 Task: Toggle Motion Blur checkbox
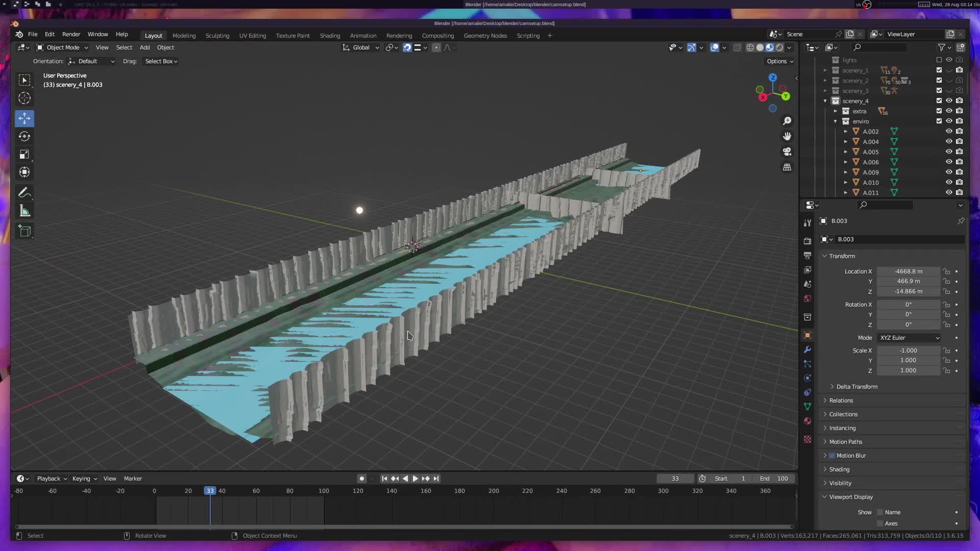tap(832, 456)
